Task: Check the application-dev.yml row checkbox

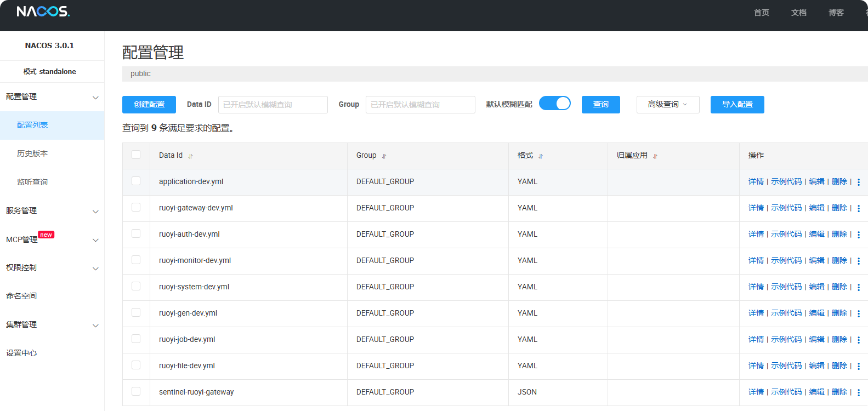Action: [136, 181]
